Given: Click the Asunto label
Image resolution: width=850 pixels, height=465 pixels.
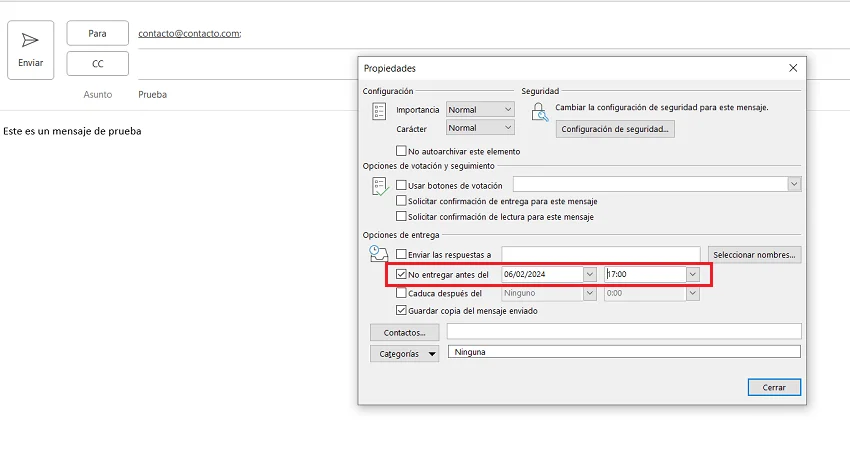Looking at the screenshot, I should point(98,94).
